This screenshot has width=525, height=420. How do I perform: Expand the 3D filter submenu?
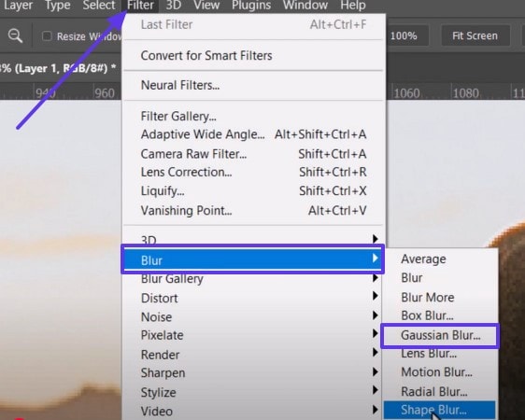tap(254, 239)
